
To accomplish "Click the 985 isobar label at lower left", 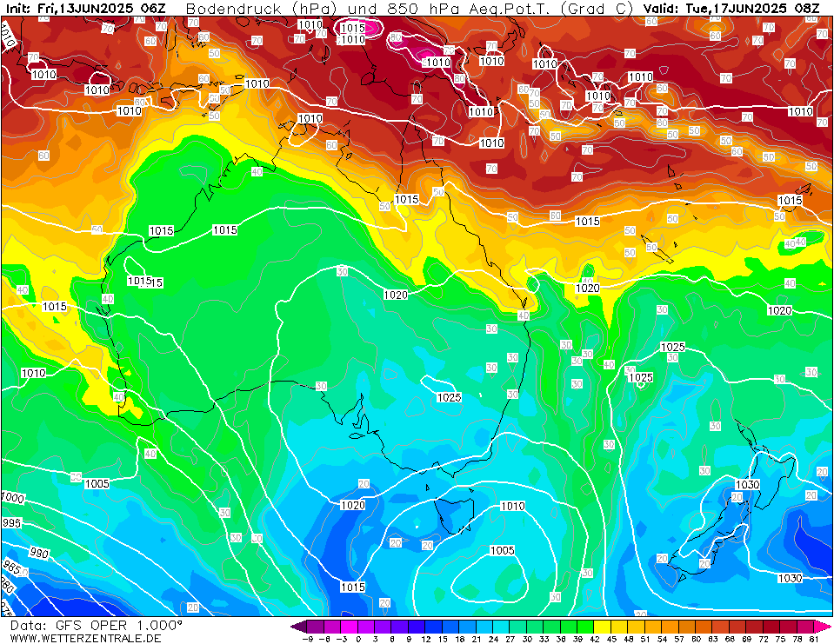I will point(11,569).
